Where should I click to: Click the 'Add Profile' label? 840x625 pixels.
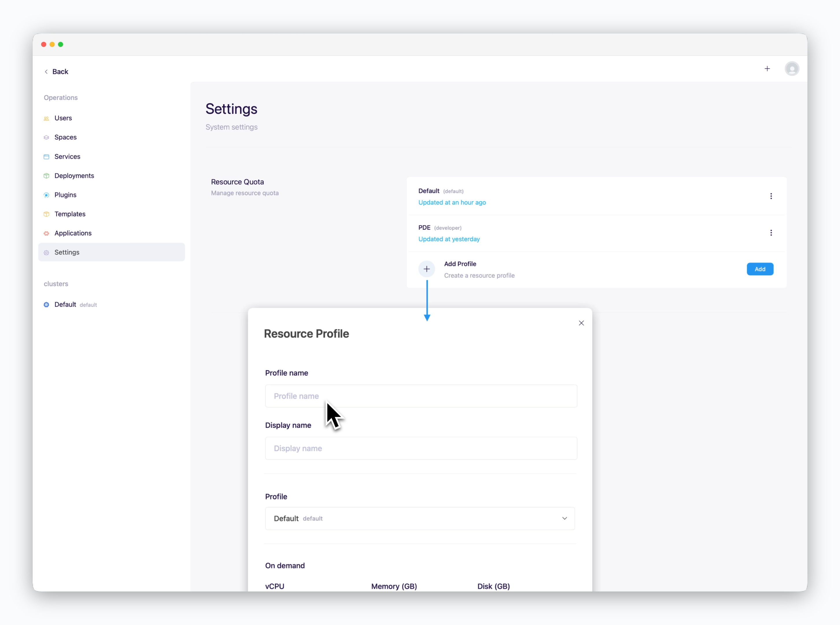[x=460, y=264]
